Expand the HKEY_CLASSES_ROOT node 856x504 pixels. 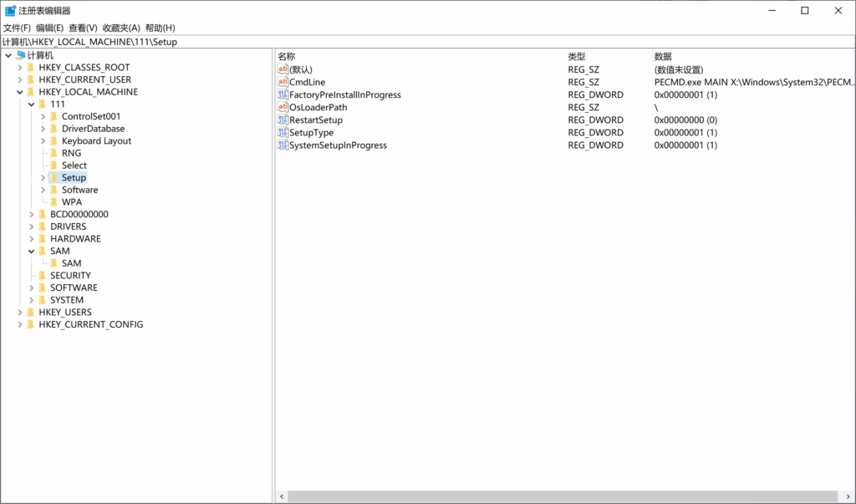19,68
